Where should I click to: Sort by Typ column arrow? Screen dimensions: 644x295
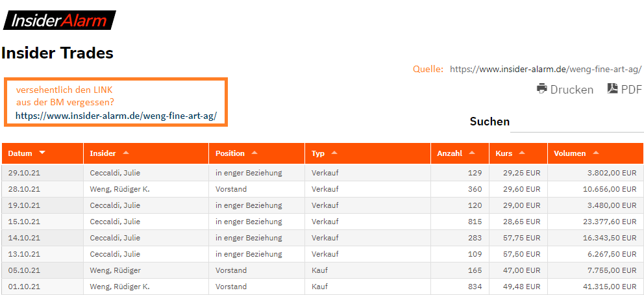tap(334, 153)
